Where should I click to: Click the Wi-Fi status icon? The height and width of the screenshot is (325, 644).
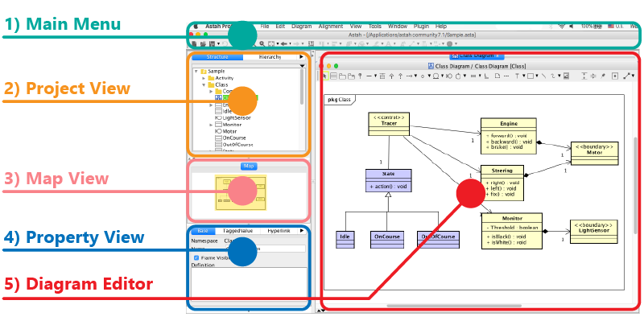pos(561,27)
